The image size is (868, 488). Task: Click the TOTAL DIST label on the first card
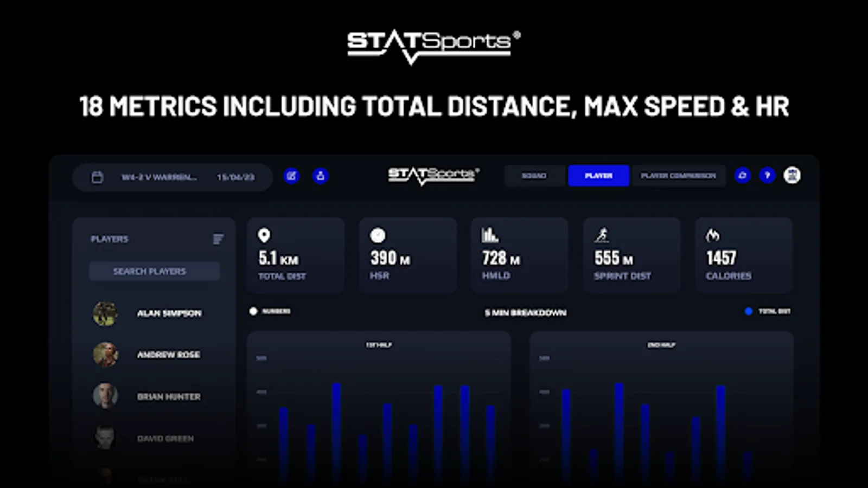pos(282,277)
